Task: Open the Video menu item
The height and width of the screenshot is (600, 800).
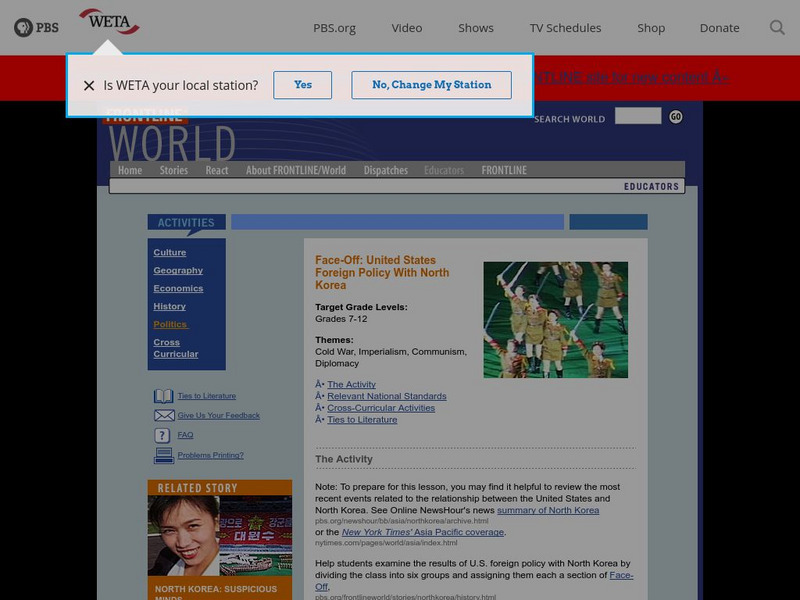Action: pos(407,28)
